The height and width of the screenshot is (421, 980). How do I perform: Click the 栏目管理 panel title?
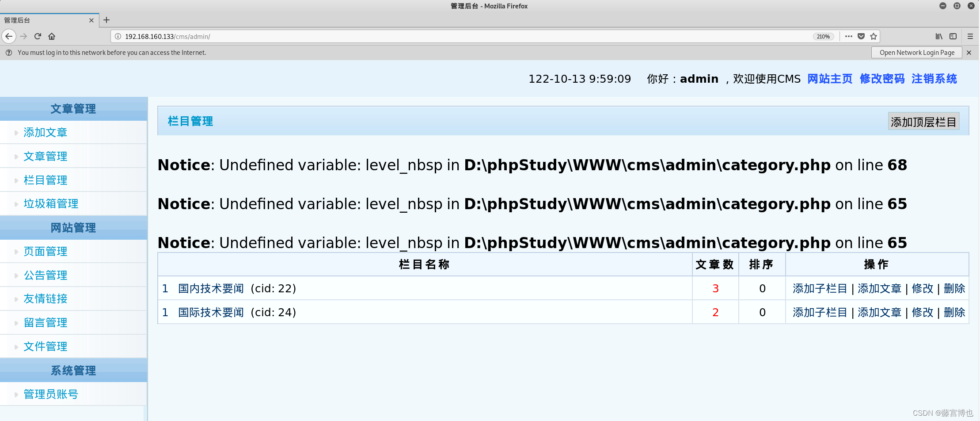click(190, 121)
